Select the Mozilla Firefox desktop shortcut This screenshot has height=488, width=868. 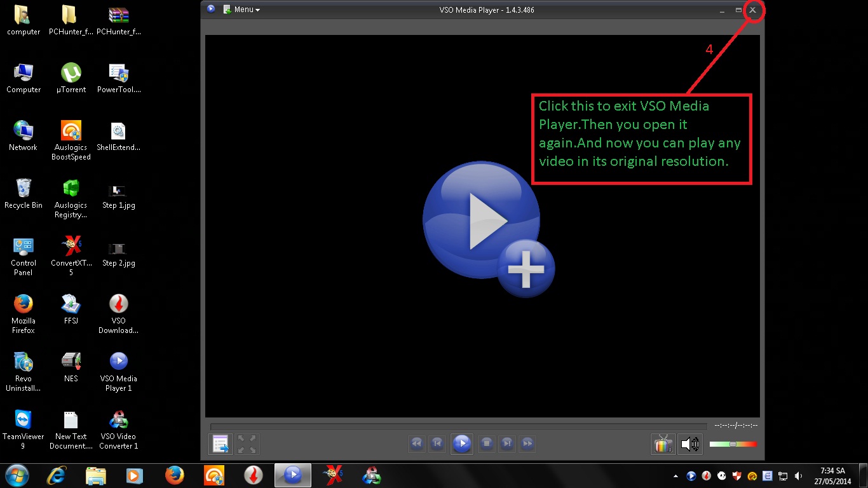coord(24,314)
